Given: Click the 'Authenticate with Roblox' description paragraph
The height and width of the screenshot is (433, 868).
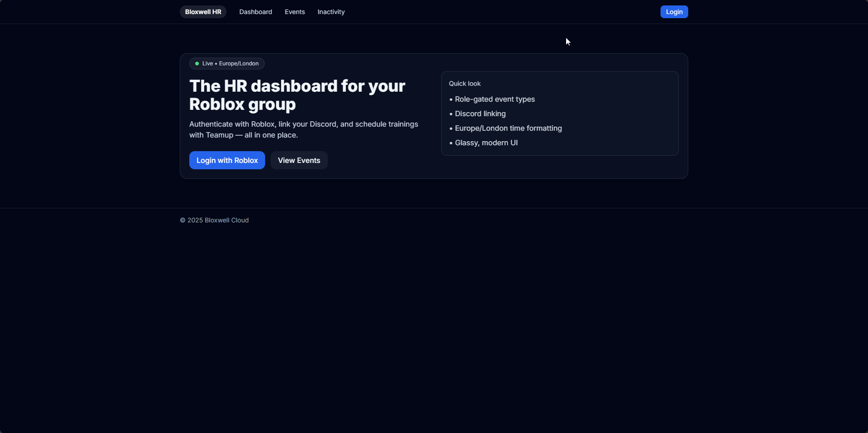Looking at the screenshot, I should point(304,129).
